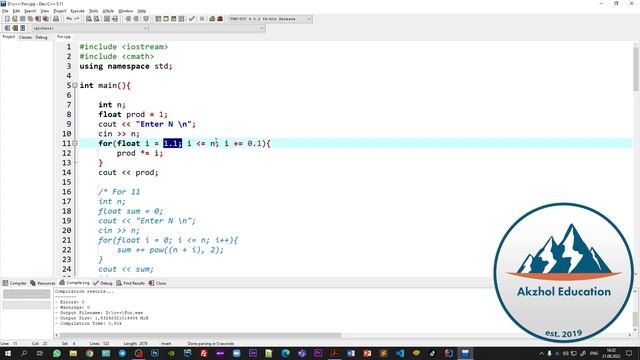Click the Close bottom panel tab

158,283
